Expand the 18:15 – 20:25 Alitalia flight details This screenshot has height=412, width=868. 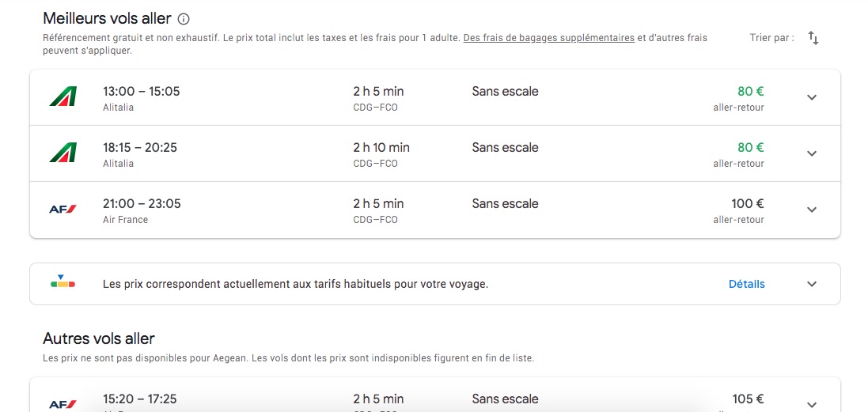point(811,153)
